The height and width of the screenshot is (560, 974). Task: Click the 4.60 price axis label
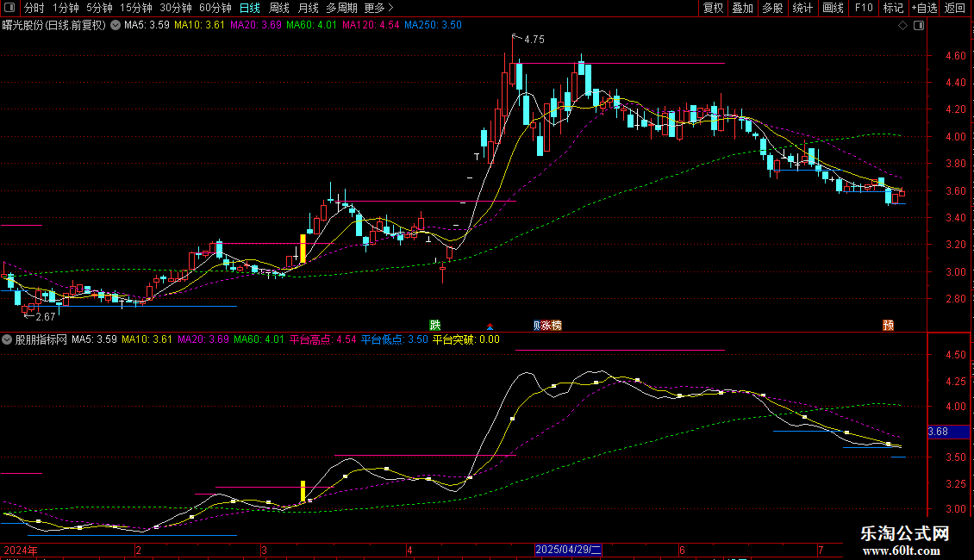(956, 56)
